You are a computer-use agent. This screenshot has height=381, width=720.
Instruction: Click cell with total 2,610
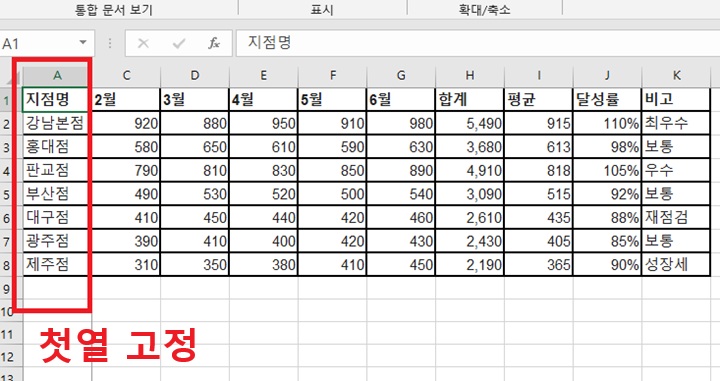coord(470,218)
